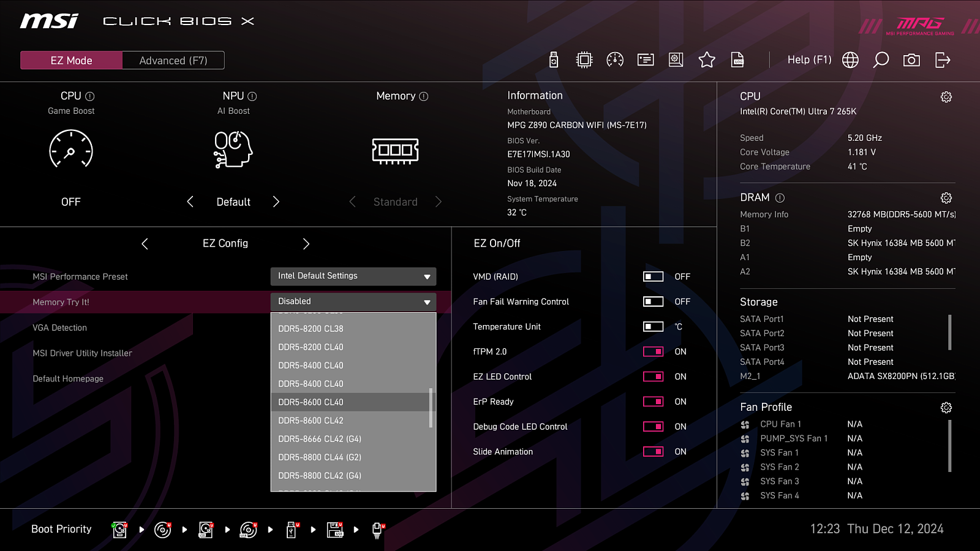Open the search magnifier icon
This screenshot has height=551, width=980.
[881, 59]
